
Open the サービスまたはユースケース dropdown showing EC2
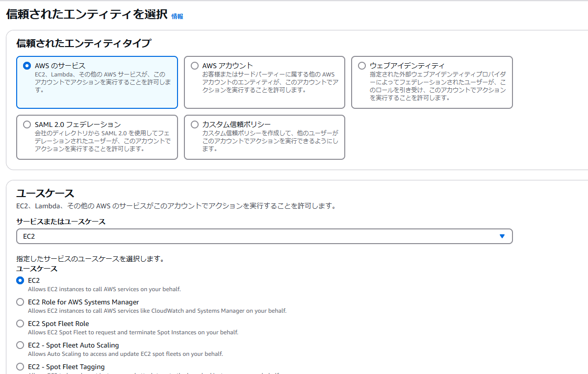click(x=264, y=236)
